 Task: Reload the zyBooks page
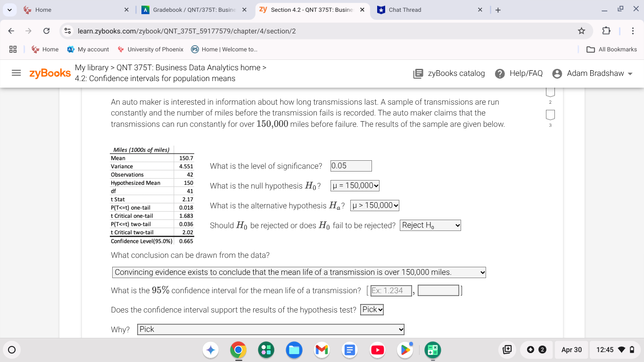47,31
